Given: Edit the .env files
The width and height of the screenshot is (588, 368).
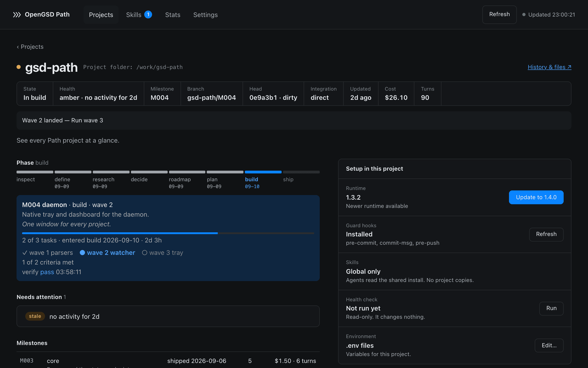Looking at the screenshot, I should (549, 345).
